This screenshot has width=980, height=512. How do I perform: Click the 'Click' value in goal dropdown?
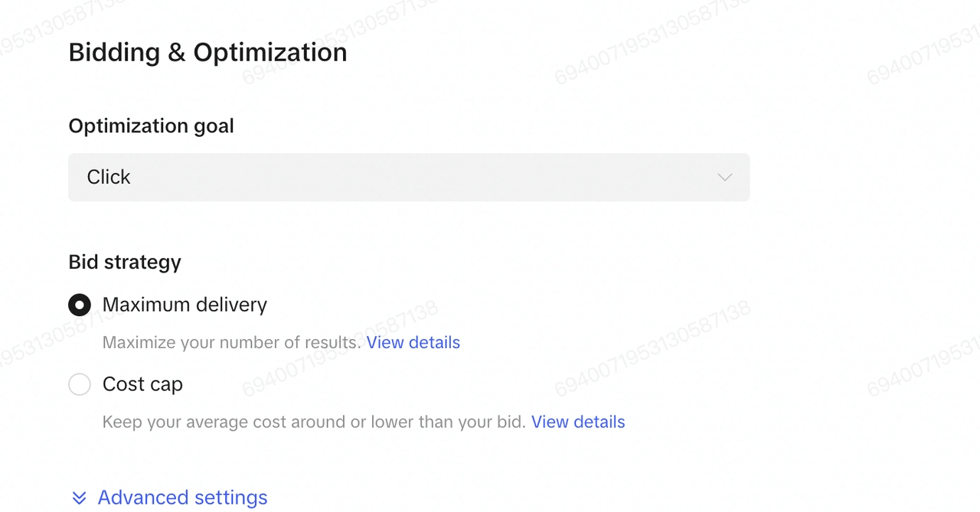tap(109, 178)
